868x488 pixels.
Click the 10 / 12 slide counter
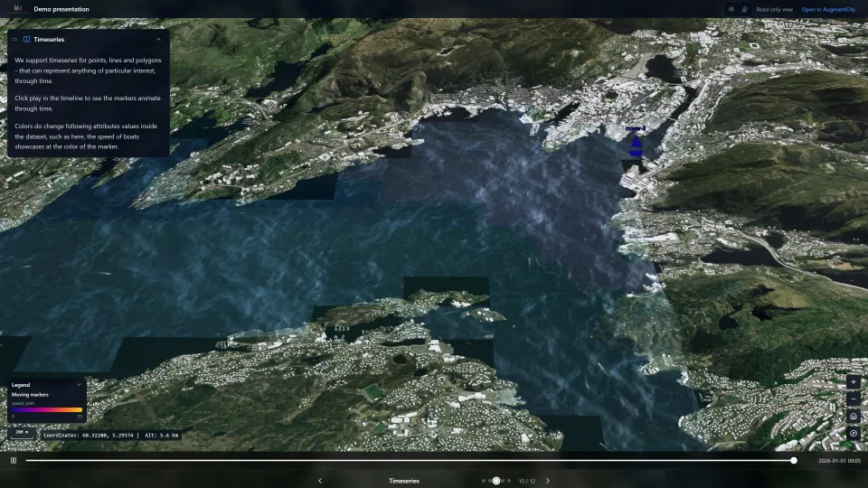coord(527,482)
